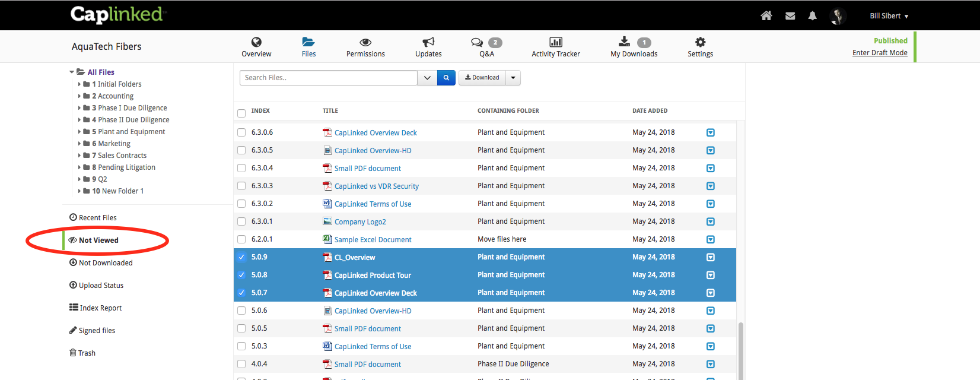Click the search magnifier button
This screenshot has width=980, height=380.
coord(446,78)
